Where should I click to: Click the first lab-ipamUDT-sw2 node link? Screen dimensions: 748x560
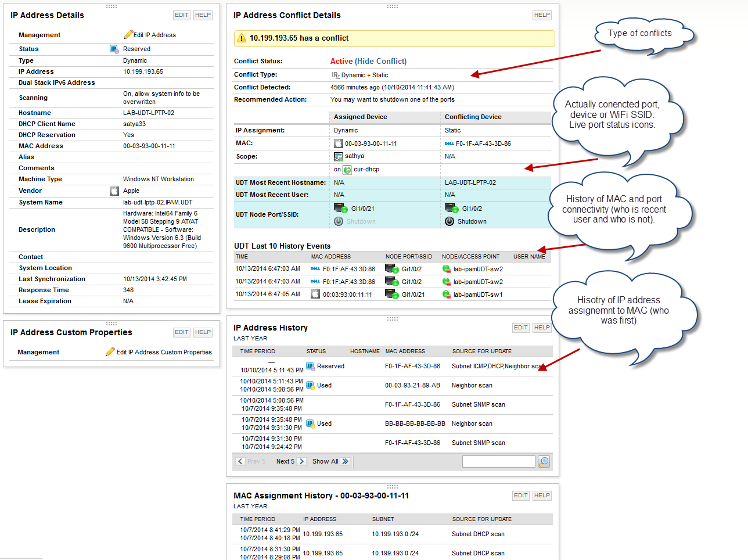tap(479, 269)
